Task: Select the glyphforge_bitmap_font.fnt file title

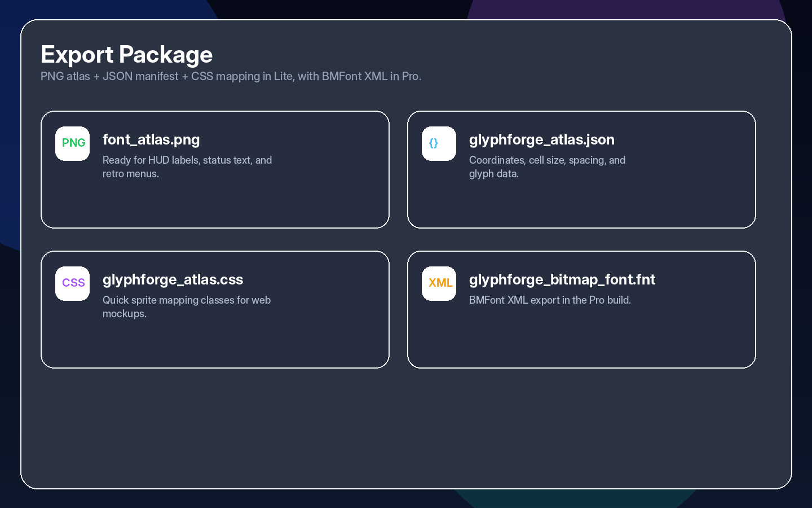Action: pos(562,279)
